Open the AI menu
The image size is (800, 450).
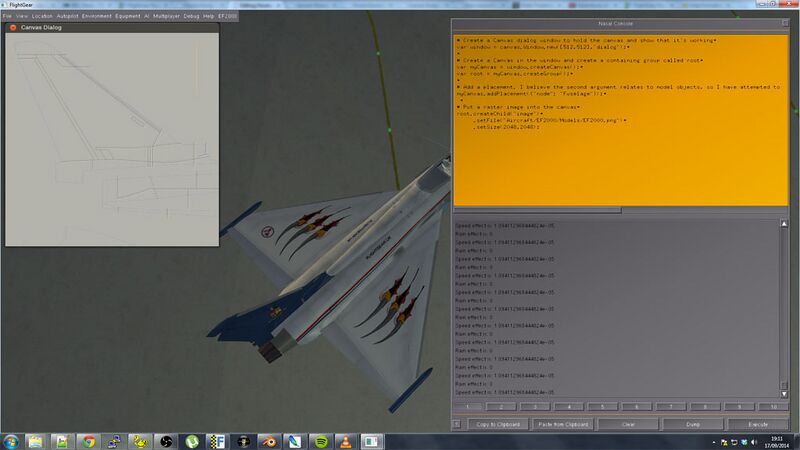coord(146,16)
